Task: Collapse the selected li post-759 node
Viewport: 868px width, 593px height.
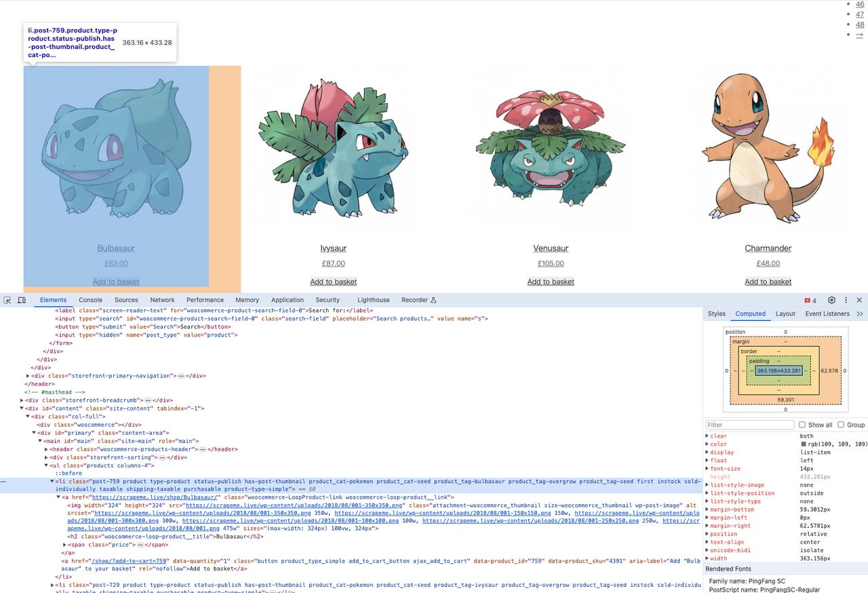Action: coord(52,481)
